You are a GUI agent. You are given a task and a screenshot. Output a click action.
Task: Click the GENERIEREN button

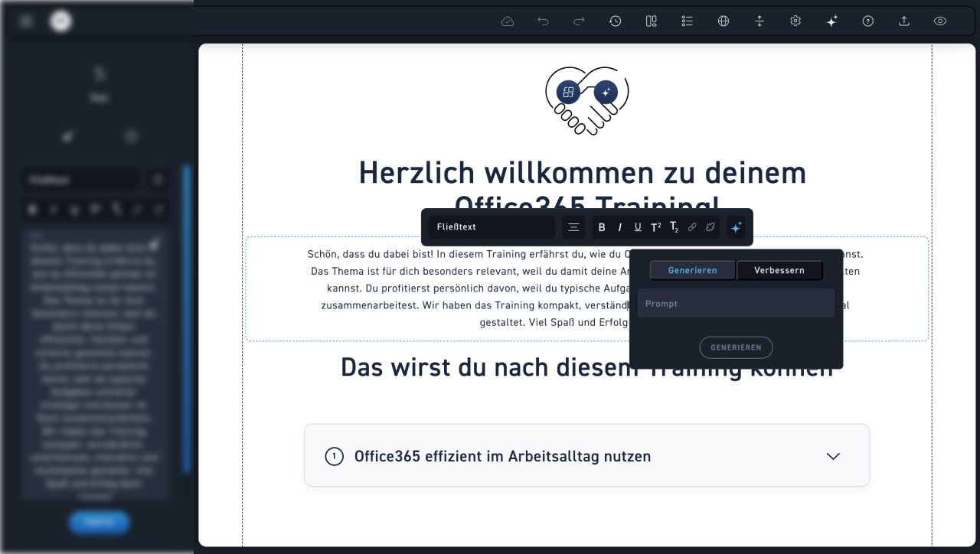click(736, 347)
